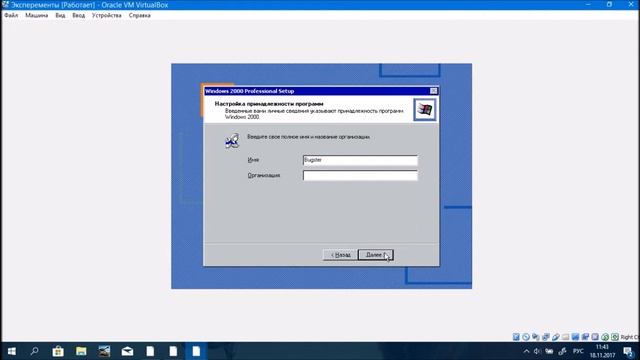Open the Windows Start menu

(x=11, y=351)
